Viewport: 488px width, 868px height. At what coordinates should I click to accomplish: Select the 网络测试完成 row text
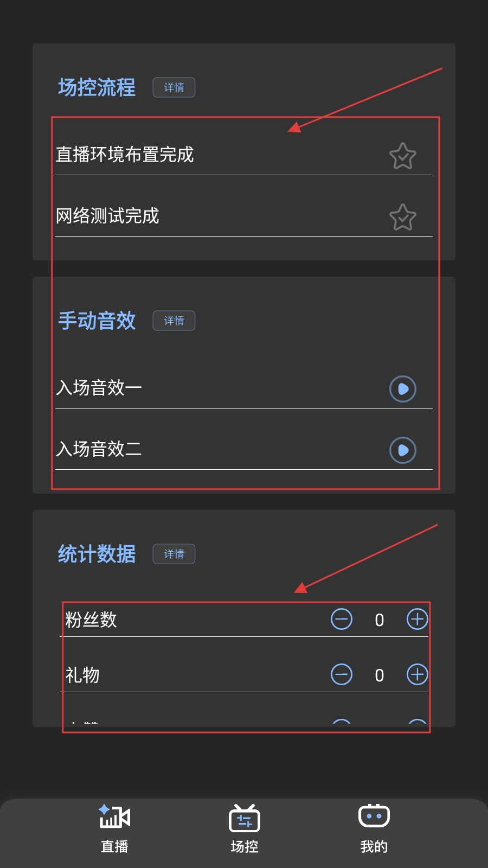[x=107, y=216]
